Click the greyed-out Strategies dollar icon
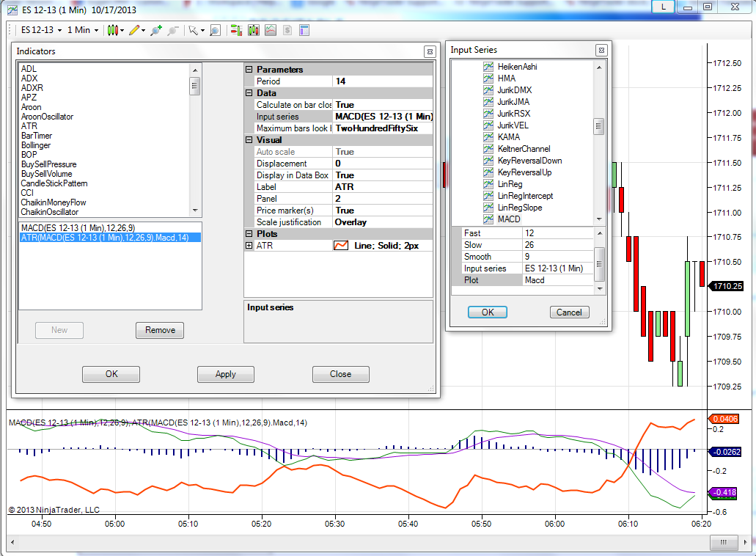The width and height of the screenshot is (756, 556). pyautogui.click(x=287, y=30)
